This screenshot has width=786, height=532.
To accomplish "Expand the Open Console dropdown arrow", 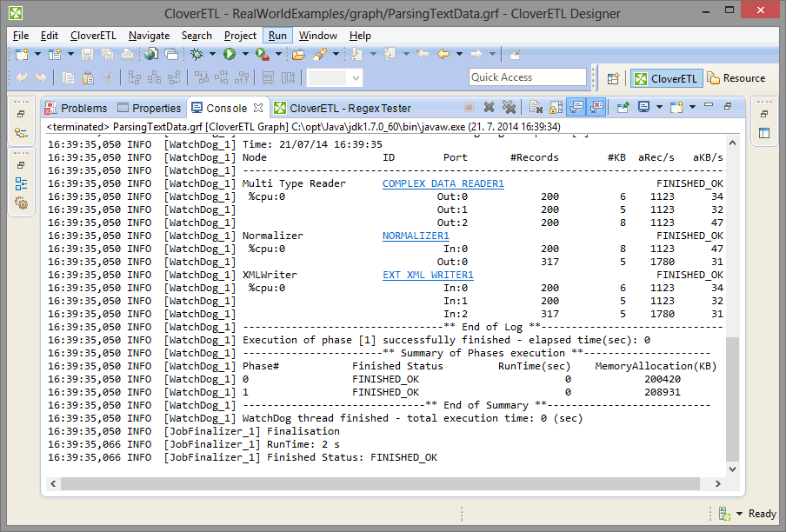I will [x=692, y=107].
